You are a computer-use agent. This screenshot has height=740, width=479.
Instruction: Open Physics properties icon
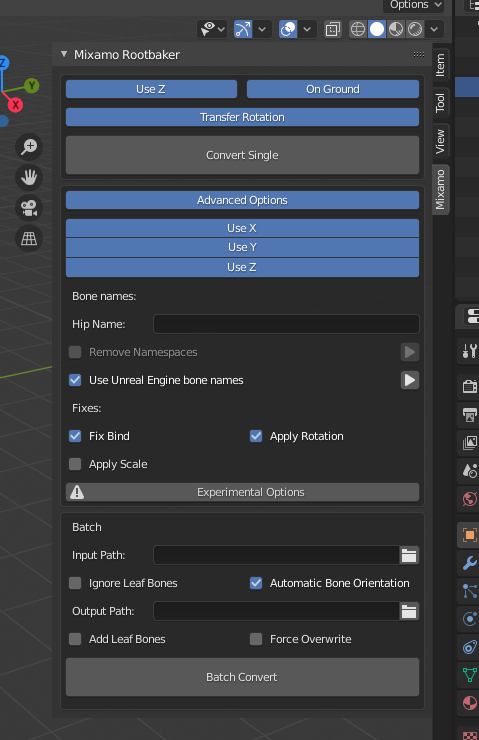[470, 619]
